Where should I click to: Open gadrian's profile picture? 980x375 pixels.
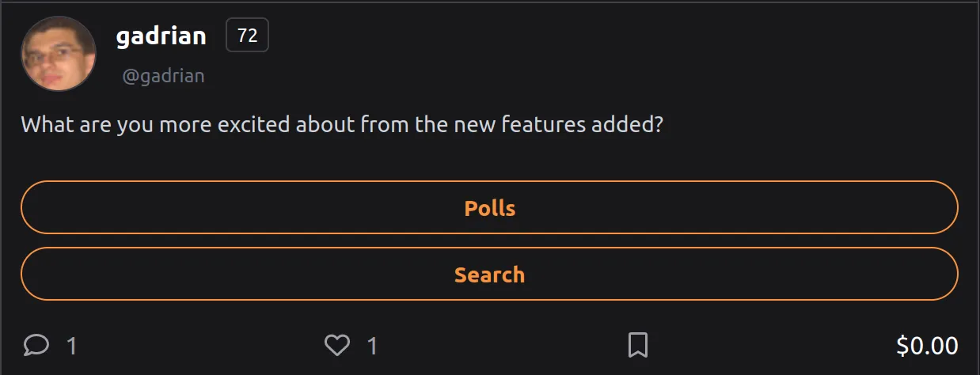[x=59, y=54]
